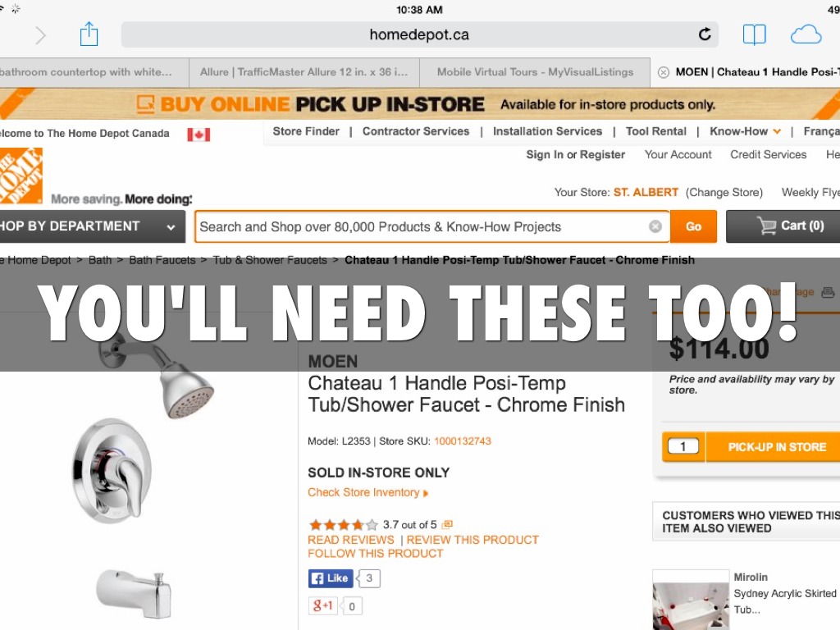Open the shopping Cart (0)

790,226
